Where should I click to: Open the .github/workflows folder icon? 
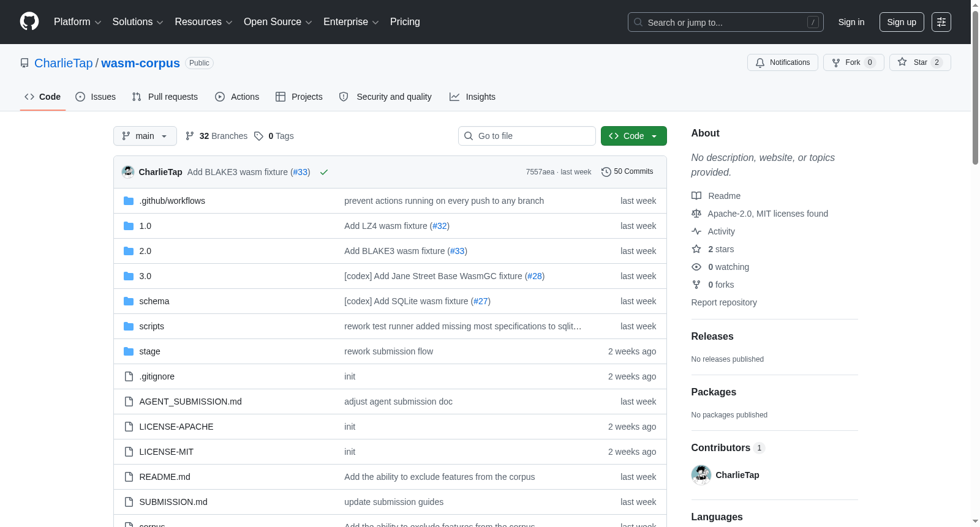point(129,201)
